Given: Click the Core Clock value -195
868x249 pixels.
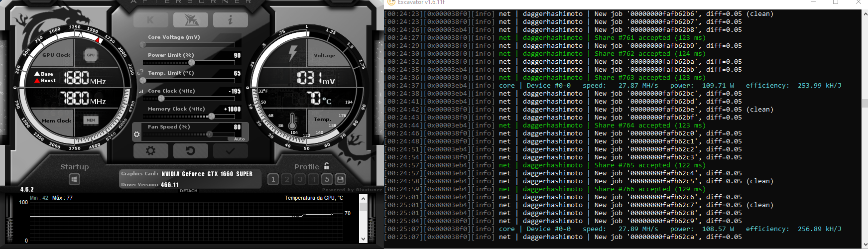Looking at the screenshot, I should click(x=235, y=91).
